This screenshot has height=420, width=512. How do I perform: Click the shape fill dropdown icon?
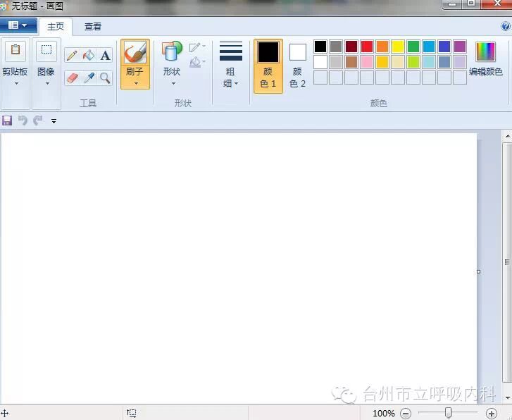[197, 62]
